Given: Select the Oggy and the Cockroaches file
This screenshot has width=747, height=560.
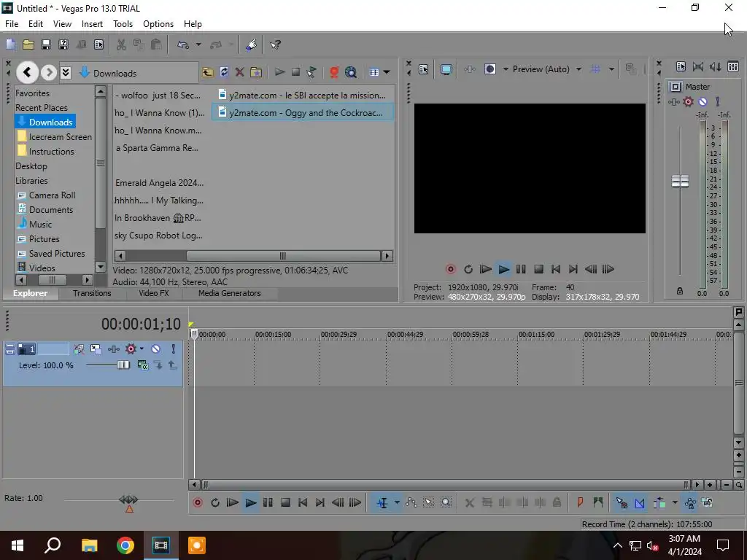Looking at the screenshot, I should pyautogui.click(x=303, y=113).
